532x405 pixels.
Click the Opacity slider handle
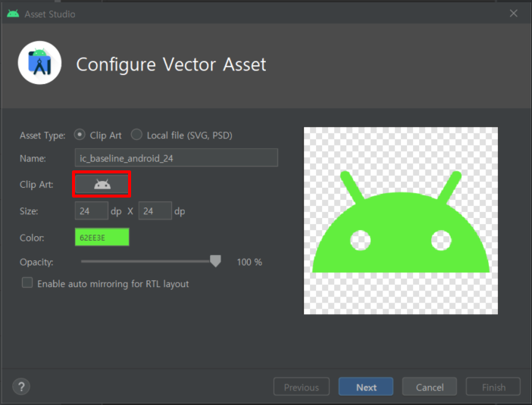pos(215,261)
